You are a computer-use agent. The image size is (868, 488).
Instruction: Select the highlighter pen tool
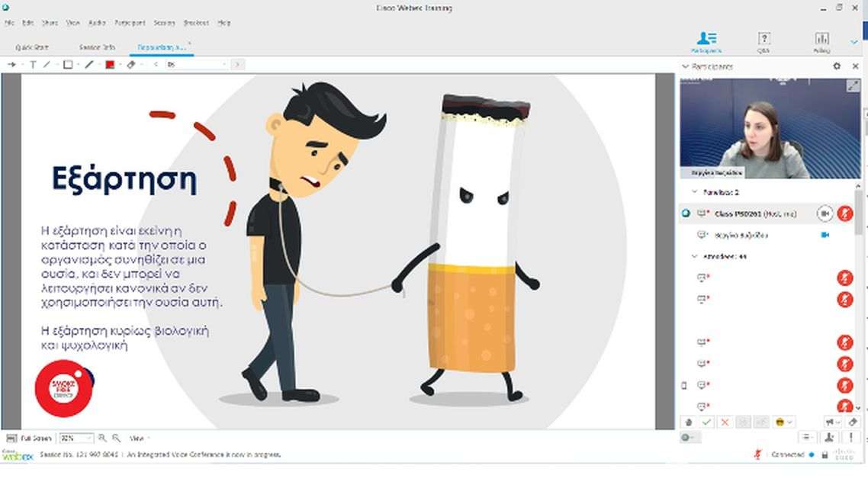tap(89, 65)
